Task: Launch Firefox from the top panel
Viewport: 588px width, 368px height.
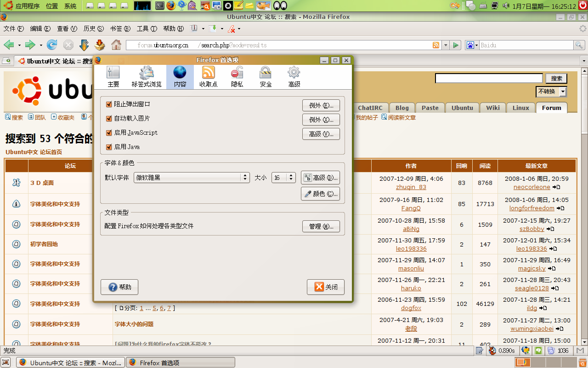Action: (x=171, y=6)
